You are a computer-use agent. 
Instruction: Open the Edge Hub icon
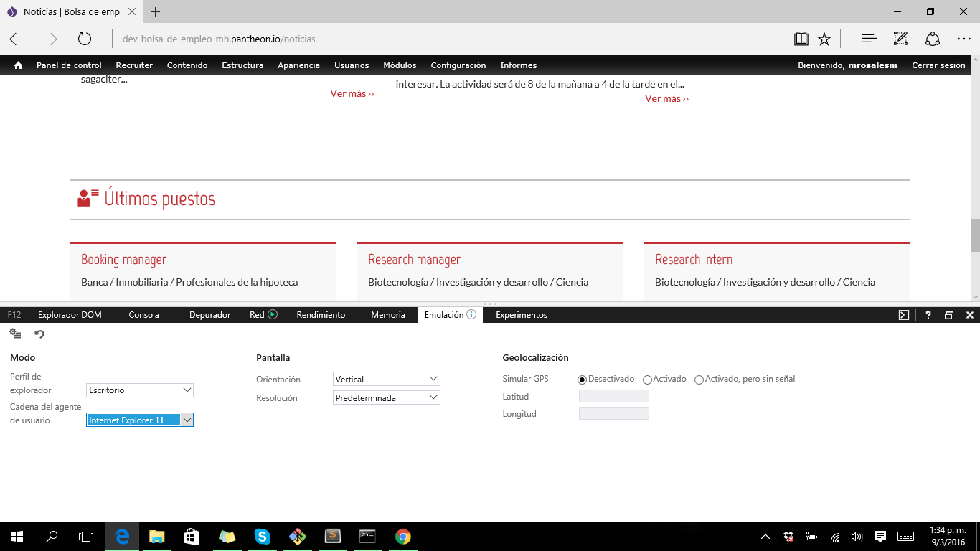tap(869, 39)
